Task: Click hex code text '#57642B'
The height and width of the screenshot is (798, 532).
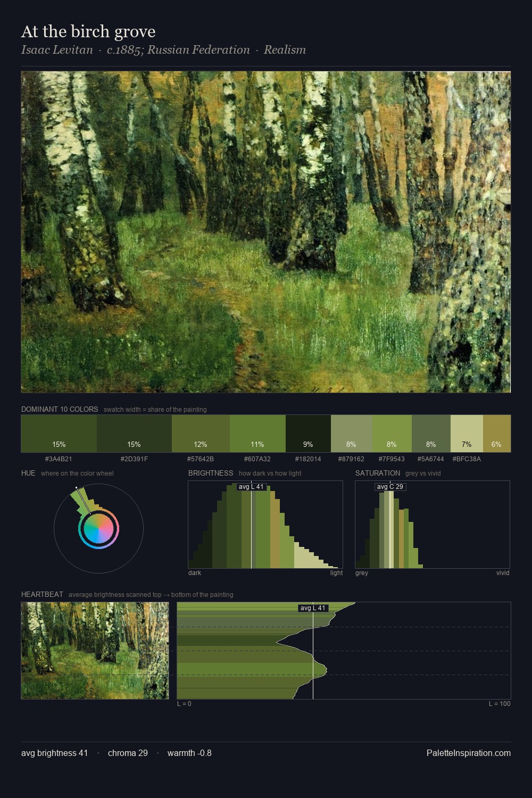Action: (201, 459)
